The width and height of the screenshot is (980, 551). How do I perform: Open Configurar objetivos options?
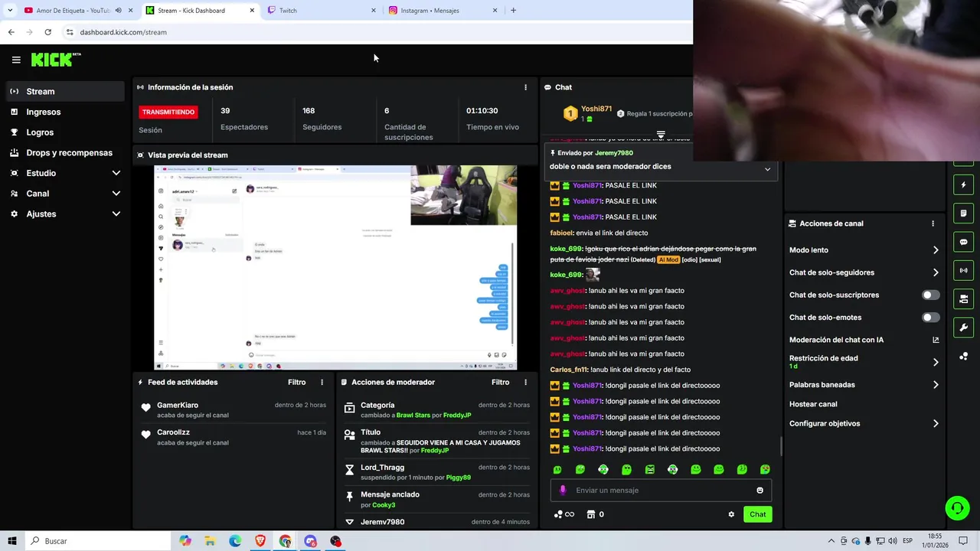tap(864, 423)
